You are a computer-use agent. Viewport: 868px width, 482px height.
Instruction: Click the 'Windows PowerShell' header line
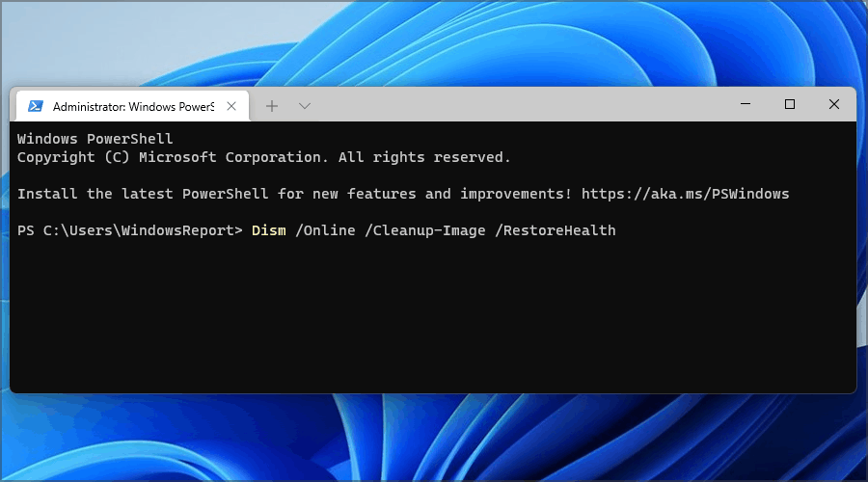click(95, 139)
